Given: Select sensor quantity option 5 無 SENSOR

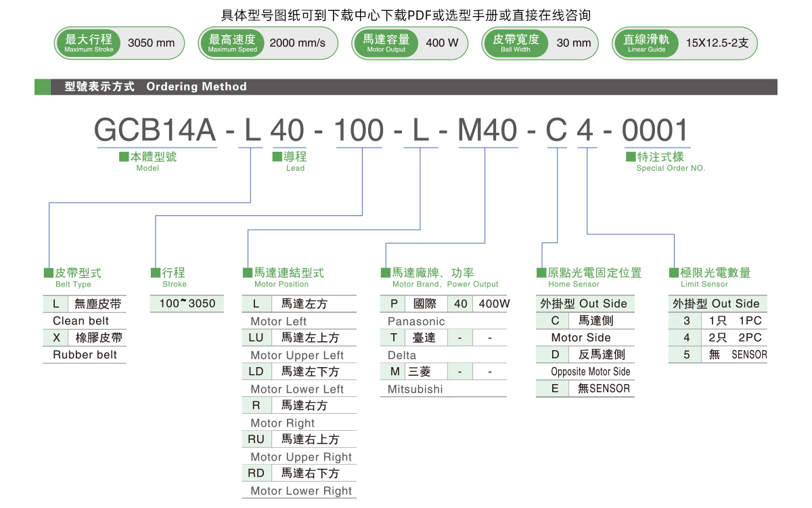Looking at the screenshot, I should [x=718, y=354].
